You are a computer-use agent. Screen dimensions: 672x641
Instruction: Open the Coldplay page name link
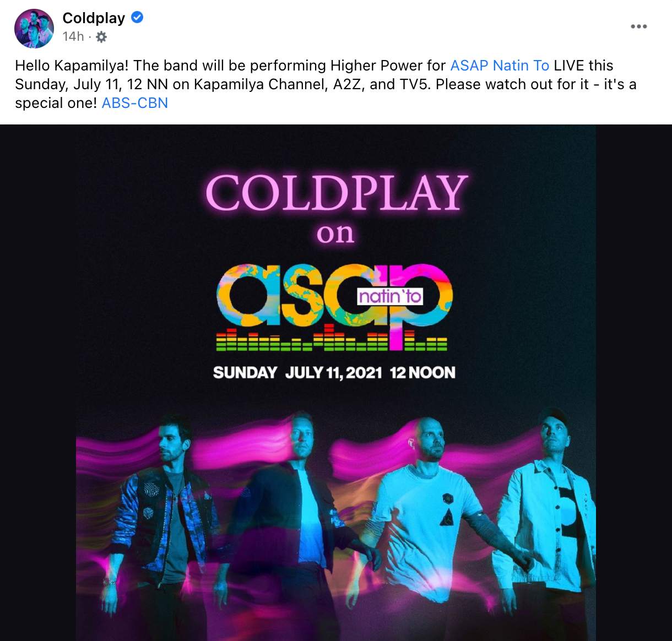pos(94,18)
